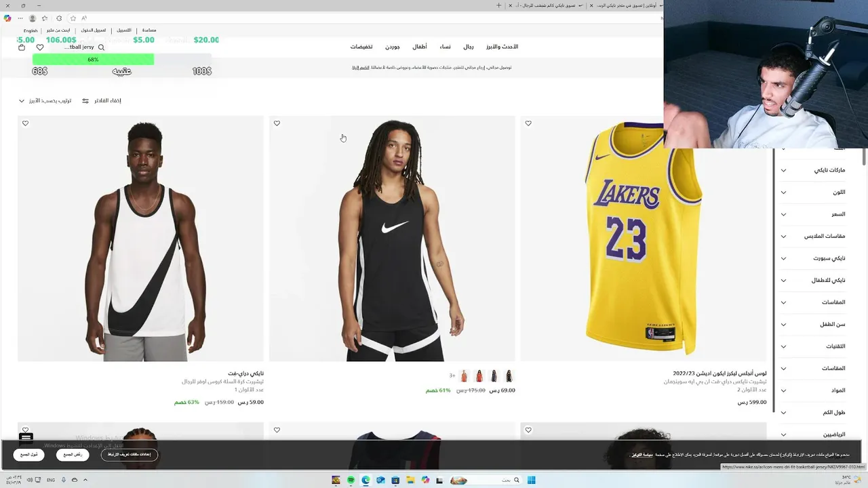This screenshot has width=868, height=488.
Task: Open File Explorer from the taskbar
Action: (x=410, y=480)
